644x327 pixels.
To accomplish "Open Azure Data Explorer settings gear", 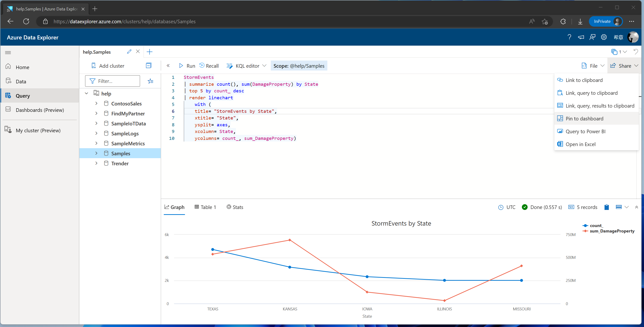I will 604,37.
